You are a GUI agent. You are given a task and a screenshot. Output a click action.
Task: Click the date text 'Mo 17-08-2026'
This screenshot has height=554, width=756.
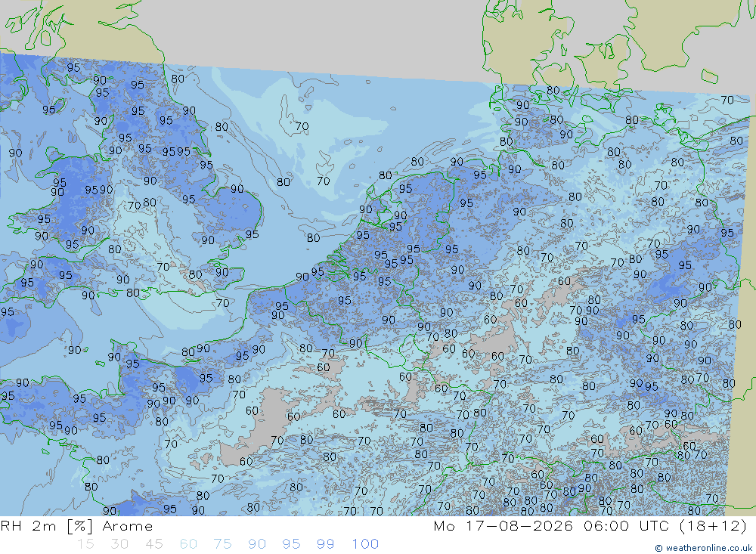pyautogui.click(x=503, y=525)
